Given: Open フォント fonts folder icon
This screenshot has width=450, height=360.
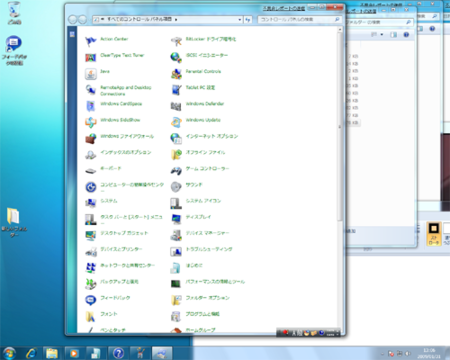Looking at the screenshot, I should [90, 316].
